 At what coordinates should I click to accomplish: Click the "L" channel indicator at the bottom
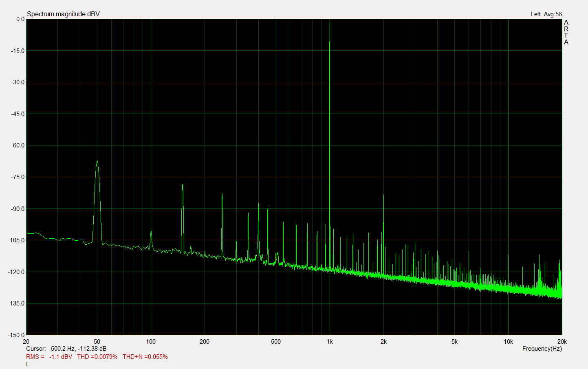pyautogui.click(x=28, y=364)
